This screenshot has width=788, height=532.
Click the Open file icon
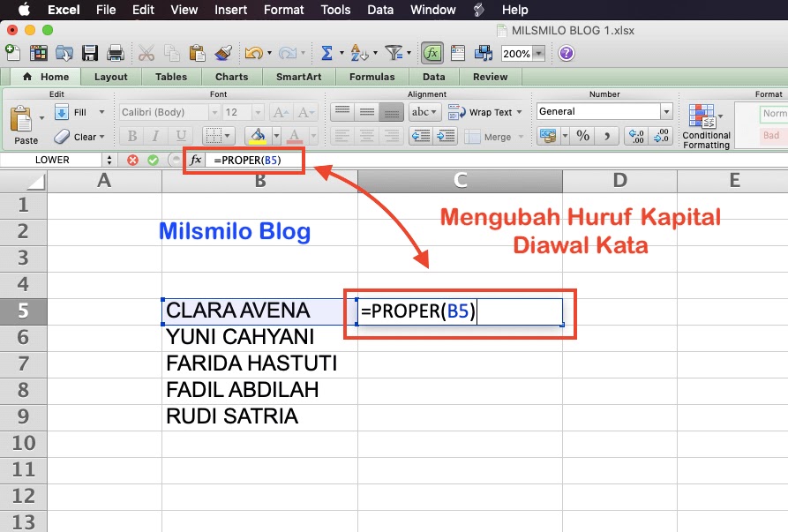pyautogui.click(x=64, y=53)
